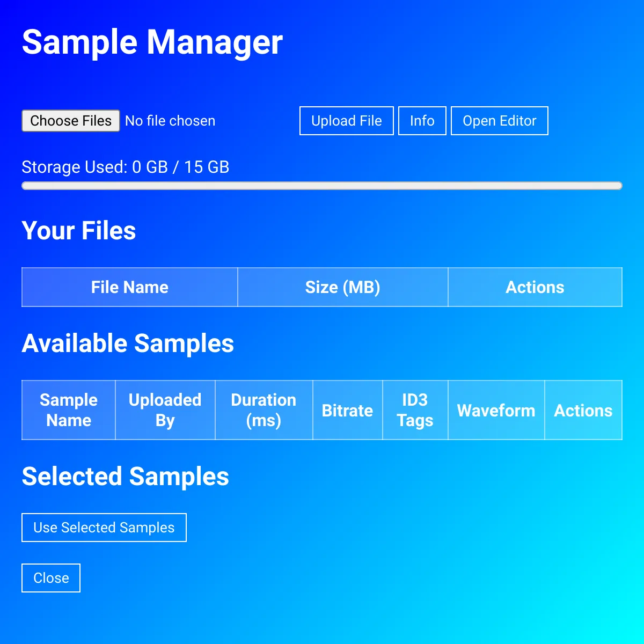Click the Upload File button
The image size is (644, 644).
point(346,121)
